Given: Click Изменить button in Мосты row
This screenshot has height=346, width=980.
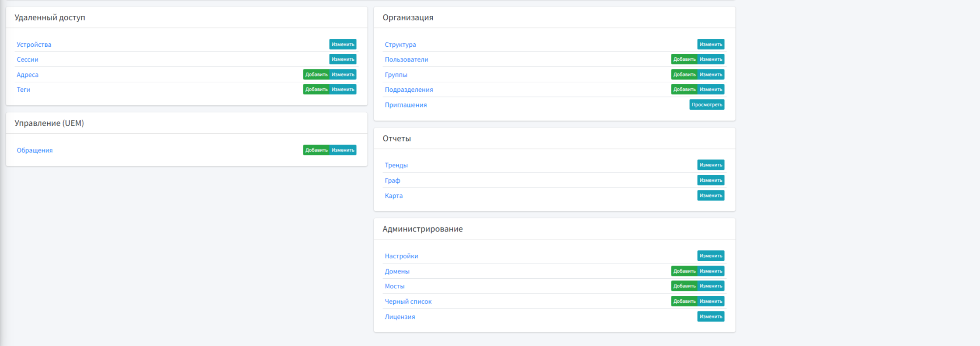Looking at the screenshot, I should point(711,286).
